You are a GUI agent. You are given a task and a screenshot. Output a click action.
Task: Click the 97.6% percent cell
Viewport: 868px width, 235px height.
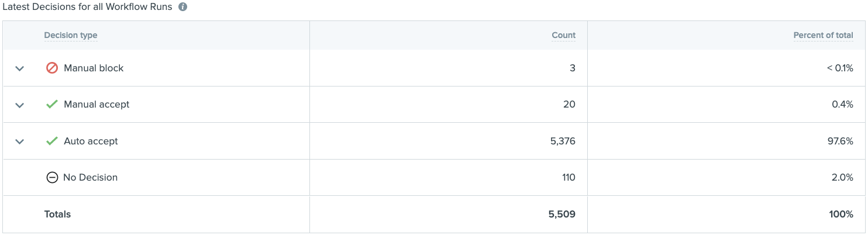tap(841, 141)
